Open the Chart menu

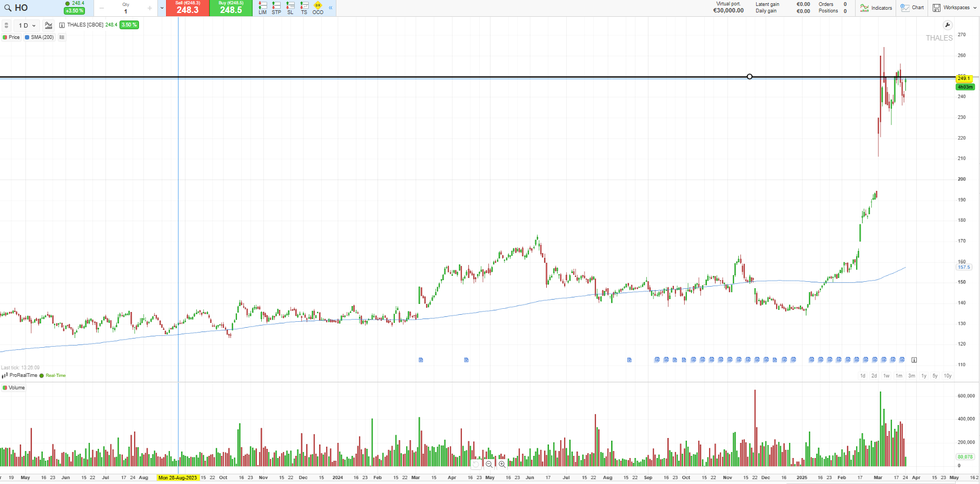[912, 8]
